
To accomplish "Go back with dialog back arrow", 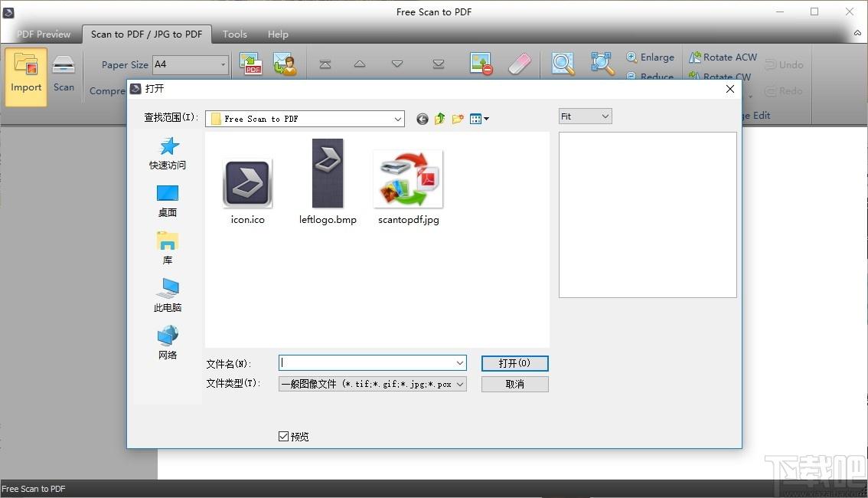I will point(423,119).
